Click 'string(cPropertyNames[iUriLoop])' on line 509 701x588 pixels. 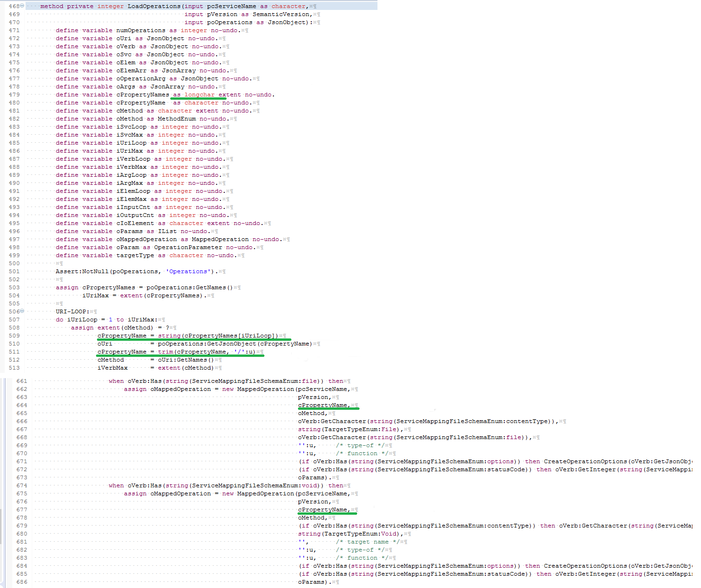click(219, 336)
